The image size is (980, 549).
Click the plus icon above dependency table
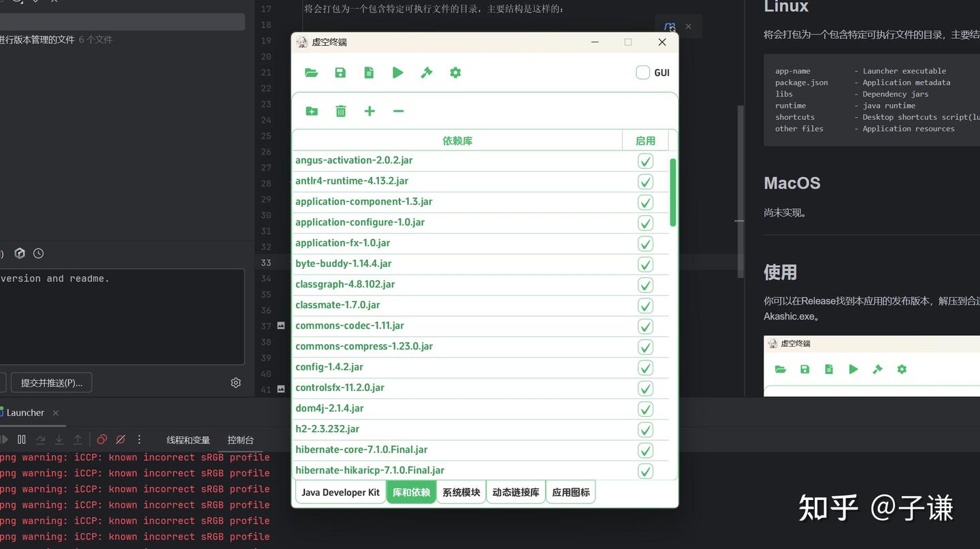(370, 111)
